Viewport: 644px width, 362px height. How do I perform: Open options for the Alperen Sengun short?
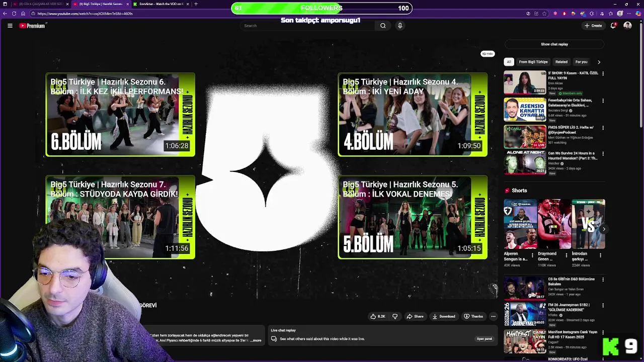[533, 255]
